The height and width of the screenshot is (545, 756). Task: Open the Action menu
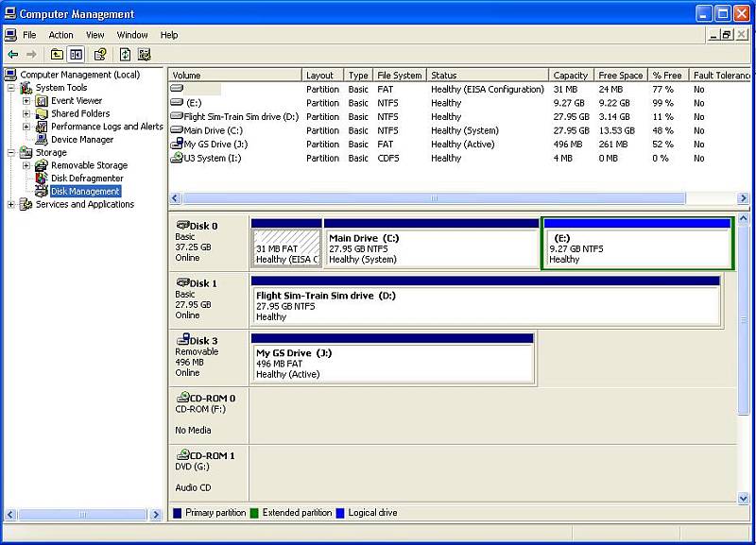[60, 35]
